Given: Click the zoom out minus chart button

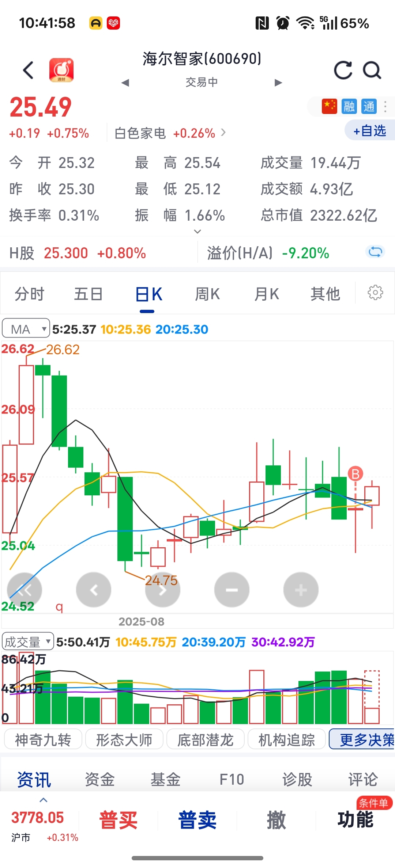Looking at the screenshot, I should coord(232,590).
